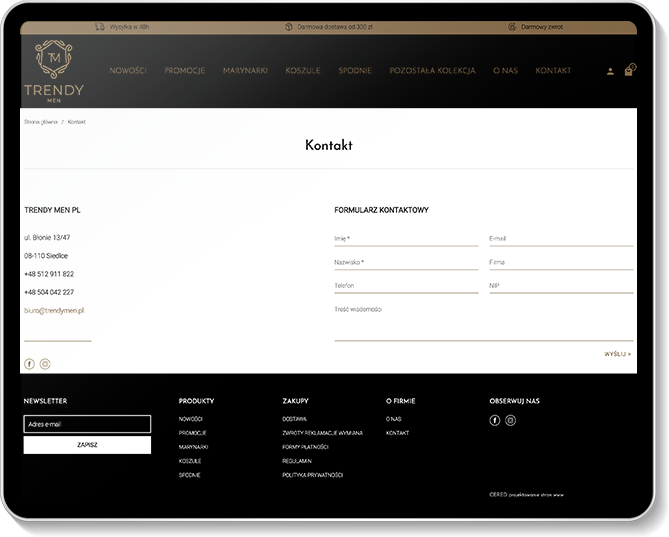Click Facebook icon under contact details

click(x=30, y=364)
